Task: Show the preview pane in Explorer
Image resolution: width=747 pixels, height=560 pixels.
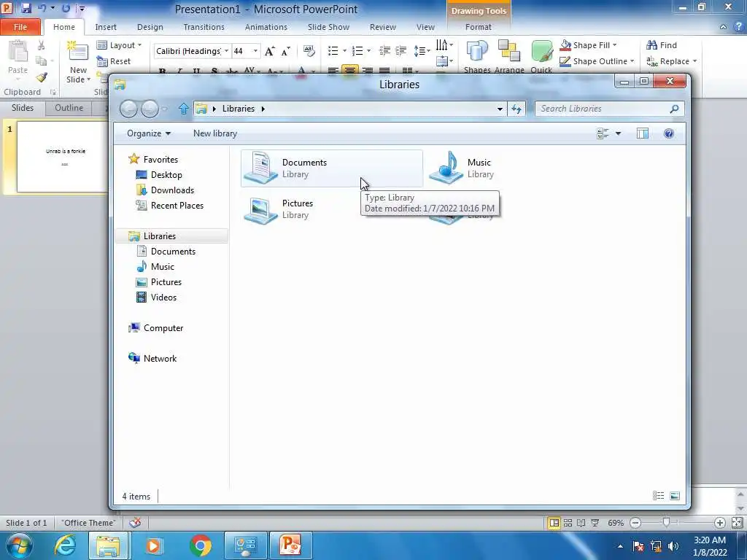Action: point(643,134)
